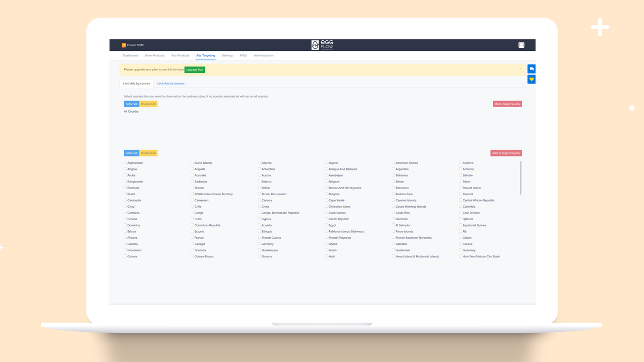Check the Haiti checkbox
Image resolution: width=644 pixels, height=362 pixels.
coord(327,256)
